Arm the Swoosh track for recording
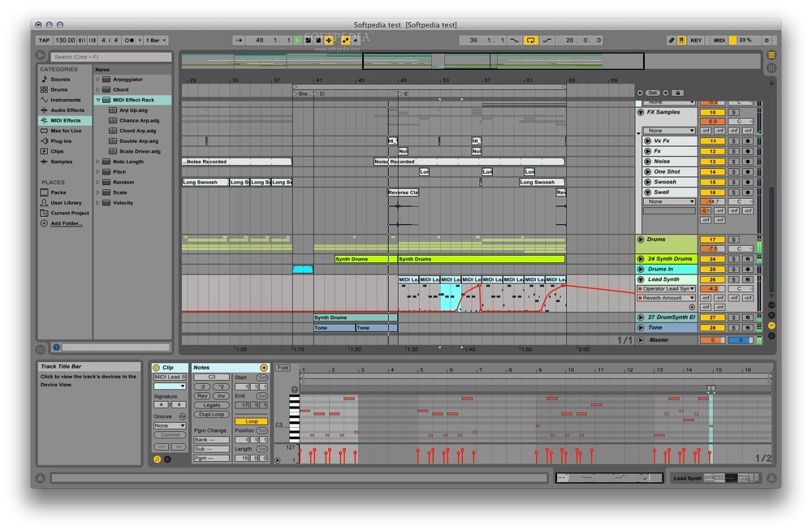Viewport: 812px width, 531px height. click(747, 182)
